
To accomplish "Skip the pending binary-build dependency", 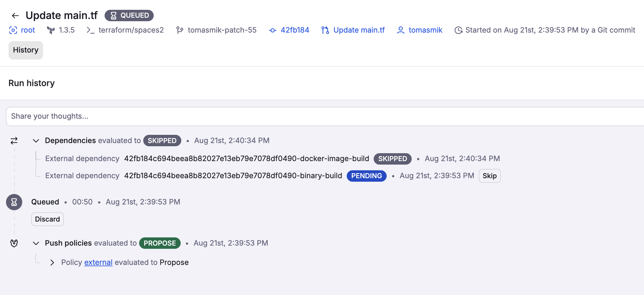I will point(489,176).
